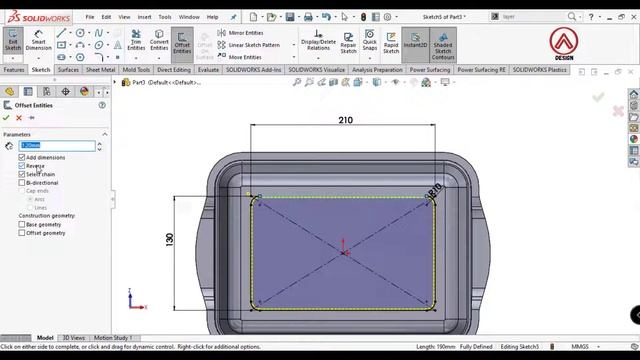
Task: Toggle the Add dimensions checkbox
Action: 22,157
